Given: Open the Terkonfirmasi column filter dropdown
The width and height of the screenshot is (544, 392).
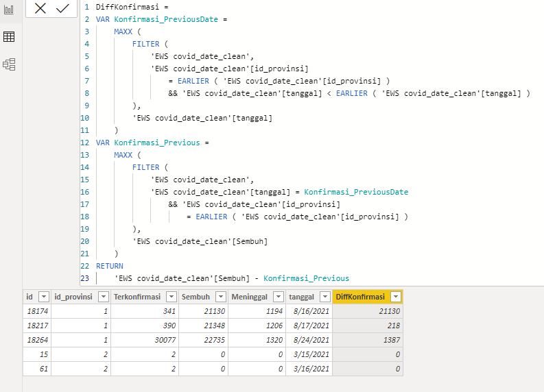Looking at the screenshot, I should (172, 297).
